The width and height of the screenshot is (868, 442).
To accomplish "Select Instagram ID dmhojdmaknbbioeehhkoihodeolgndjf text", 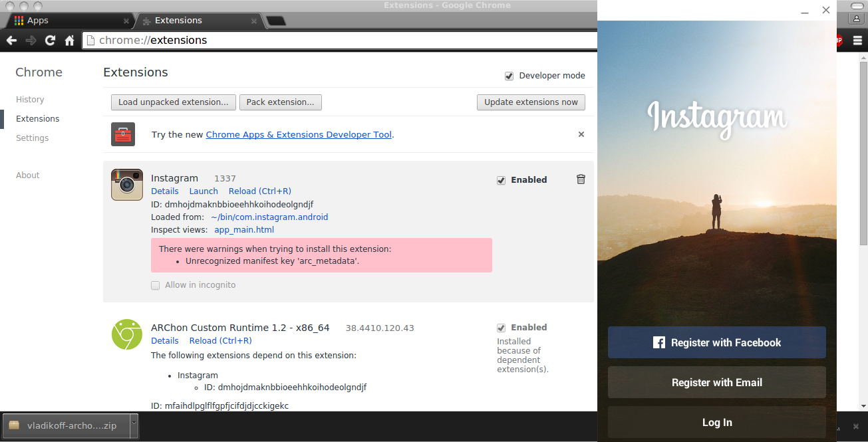I will click(232, 205).
